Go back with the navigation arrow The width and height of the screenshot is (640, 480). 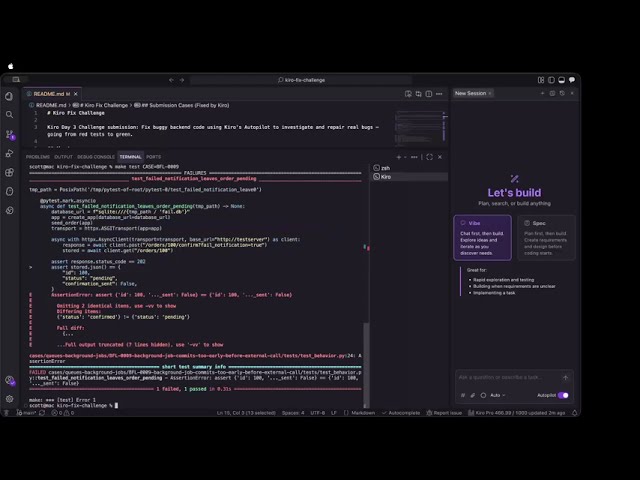pos(171,80)
